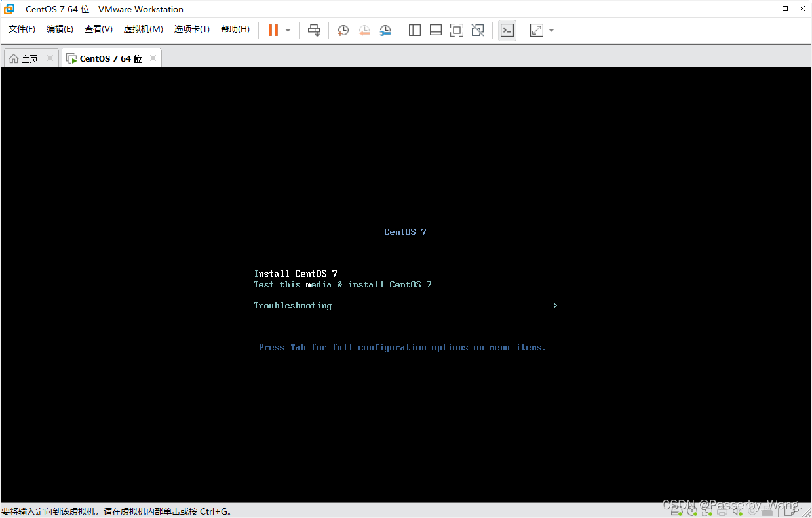Click the Press Tab configuration hint text
This screenshot has height=518, width=812.
pyautogui.click(x=402, y=347)
